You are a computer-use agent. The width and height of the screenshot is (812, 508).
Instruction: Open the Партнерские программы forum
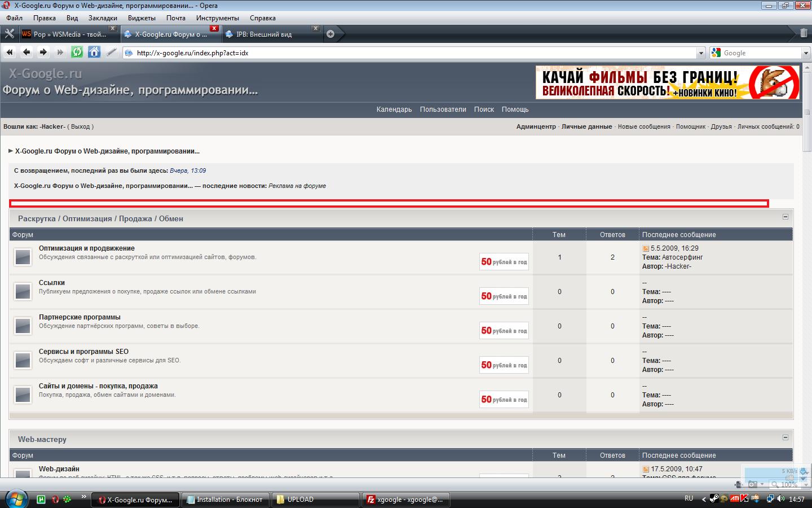80,317
